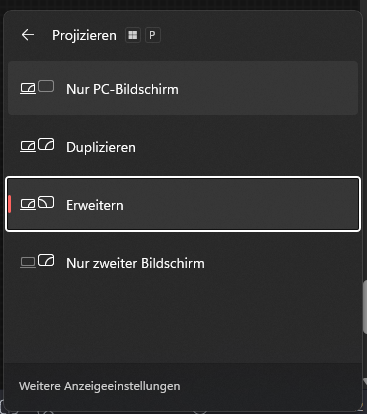
Task: Click the extend-screen icon beside Erweitern
Action: pyautogui.click(x=37, y=203)
